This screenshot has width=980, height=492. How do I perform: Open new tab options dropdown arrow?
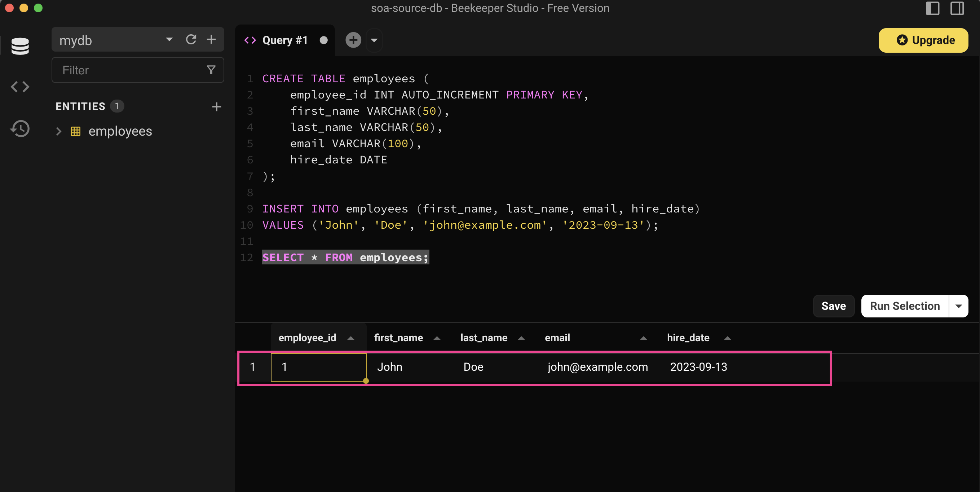click(x=374, y=40)
